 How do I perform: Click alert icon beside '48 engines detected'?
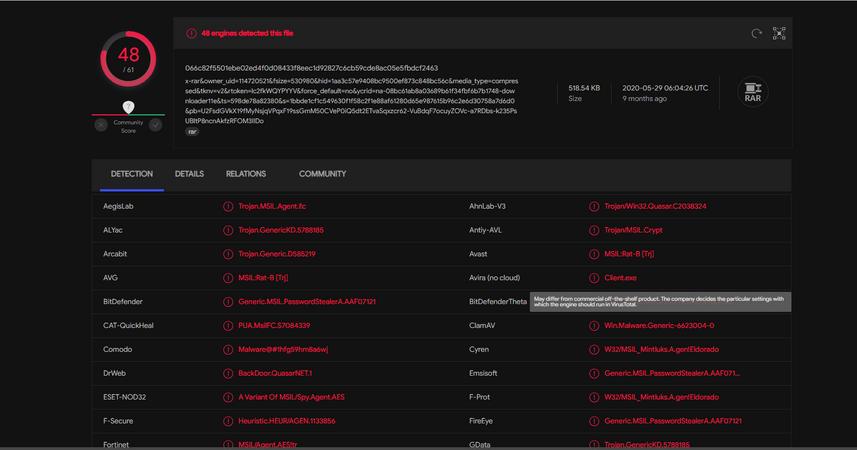tap(191, 33)
